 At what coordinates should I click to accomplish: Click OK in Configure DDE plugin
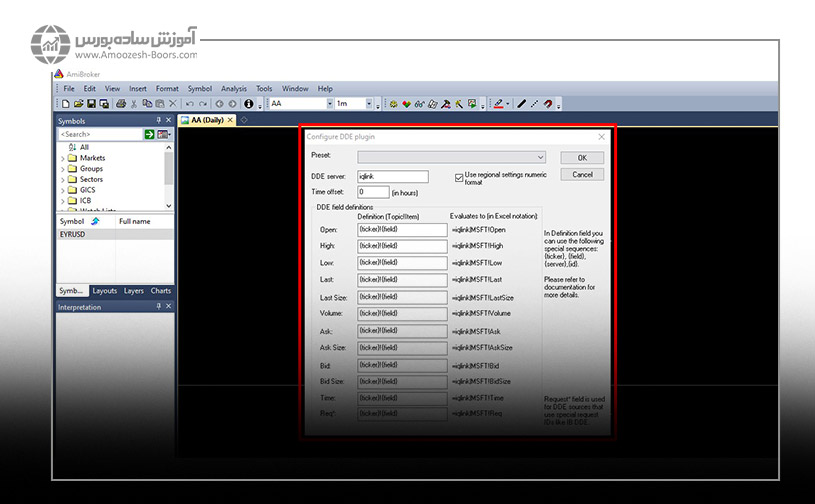(x=581, y=158)
